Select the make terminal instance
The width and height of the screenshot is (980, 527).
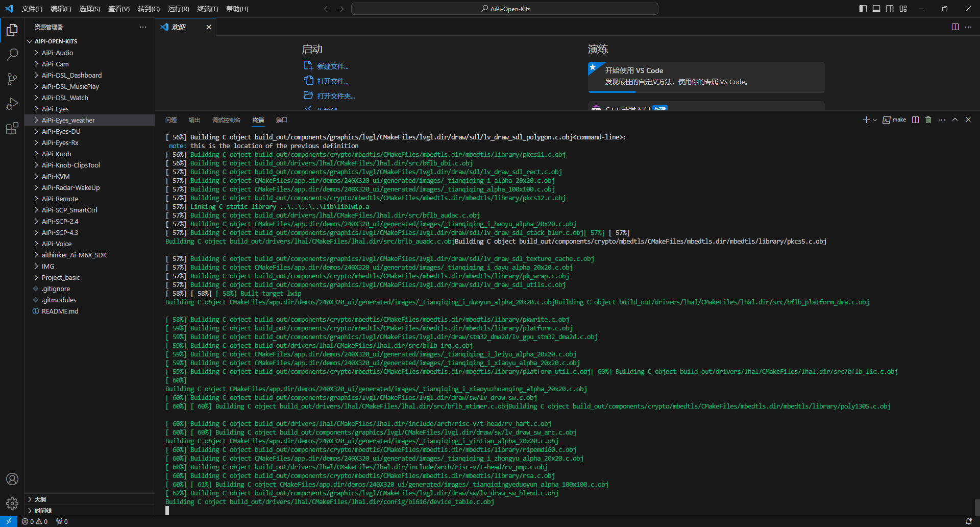(x=894, y=120)
